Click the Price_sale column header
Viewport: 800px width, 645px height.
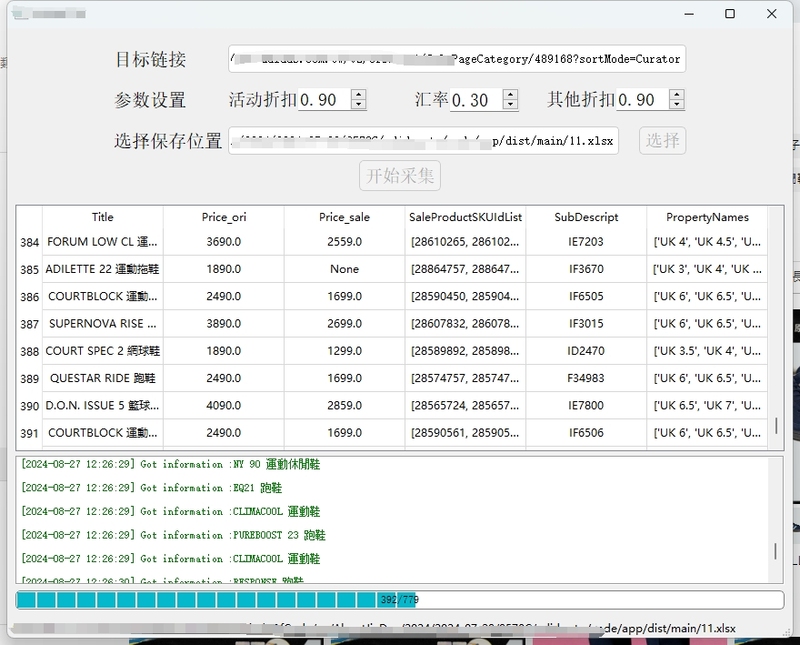point(344,217)
